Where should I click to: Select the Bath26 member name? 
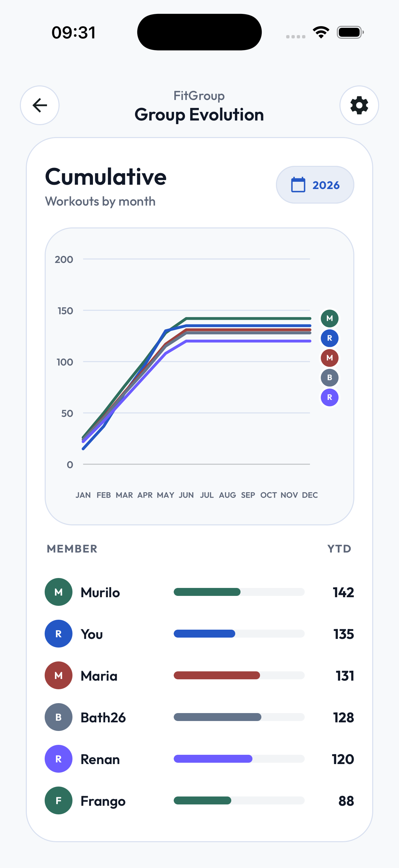[x=103, y=718]
